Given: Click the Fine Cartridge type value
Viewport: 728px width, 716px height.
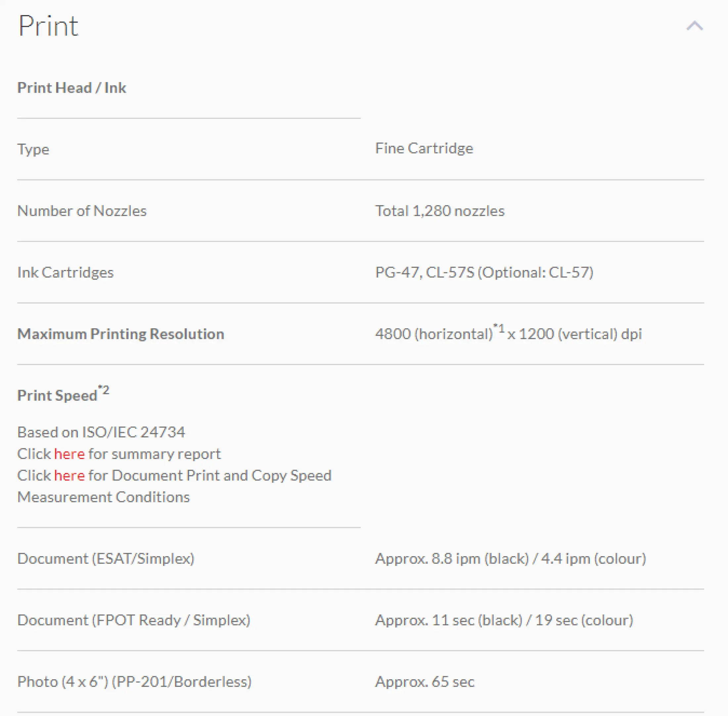Looking at the screenshot, I should point(424,149).
